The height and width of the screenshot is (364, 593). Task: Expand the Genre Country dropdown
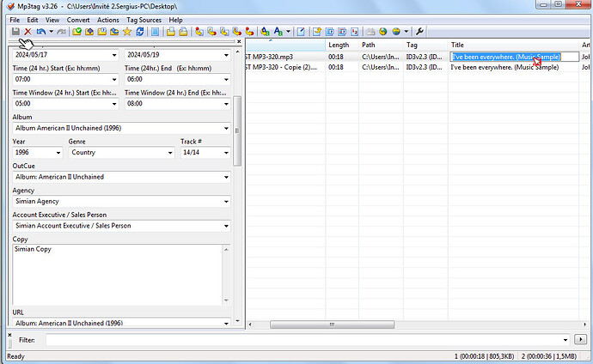[170, 153]
